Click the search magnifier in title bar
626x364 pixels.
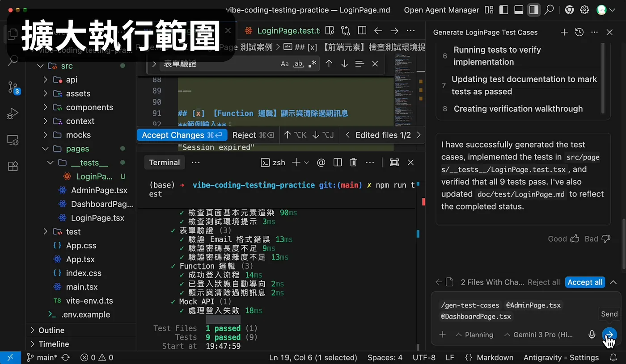pyautogui.click(x=549, y=10)
